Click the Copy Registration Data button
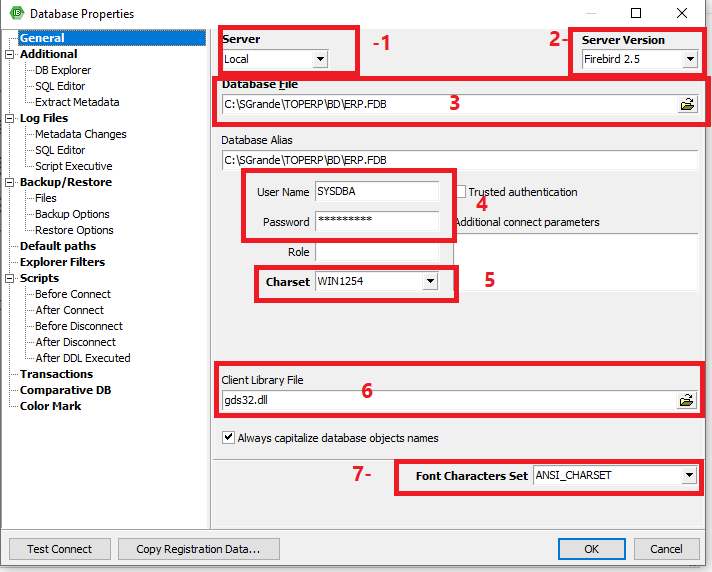 [x=198, y=549]
